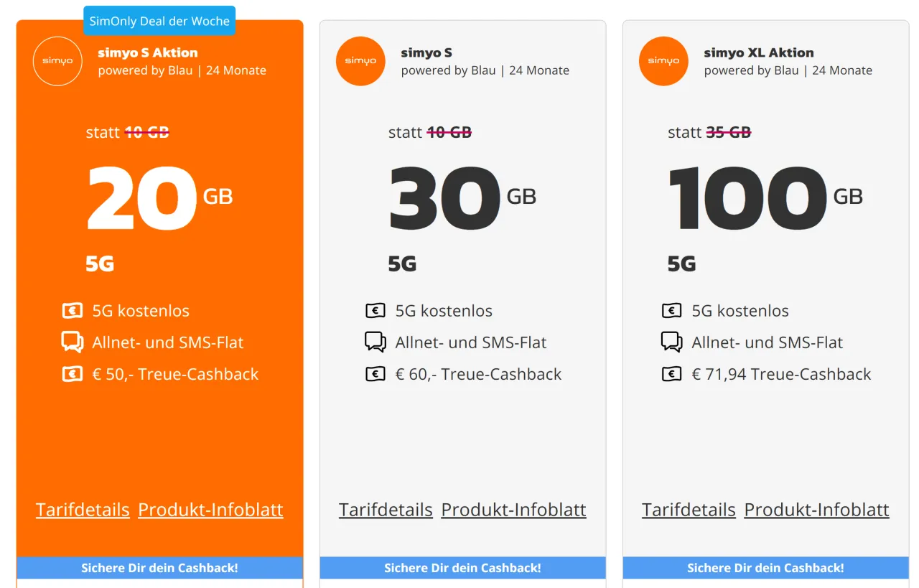
Task: Click the crossed-out '35 GB' price text
Action: tap(727, 131)
